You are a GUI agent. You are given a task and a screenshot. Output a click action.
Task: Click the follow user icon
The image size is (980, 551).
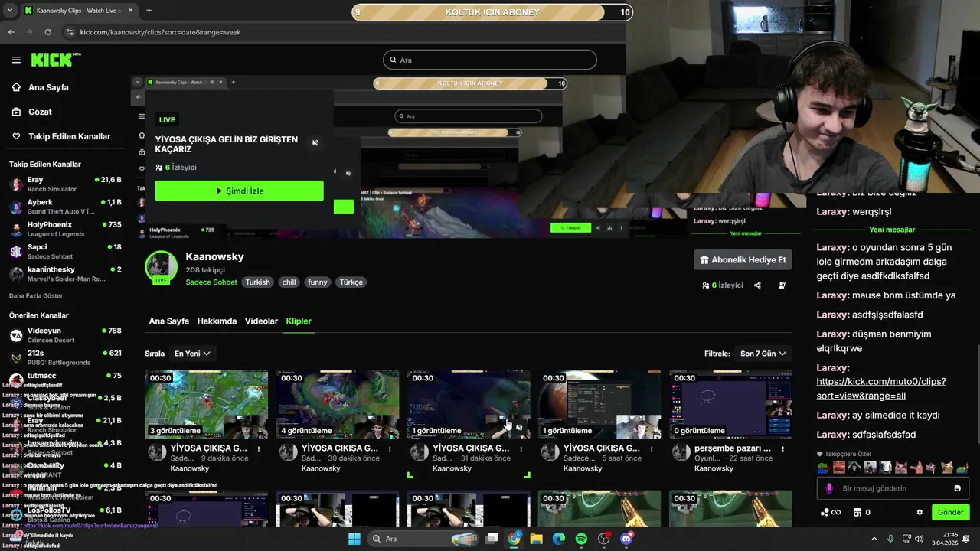tap(782, 285)
